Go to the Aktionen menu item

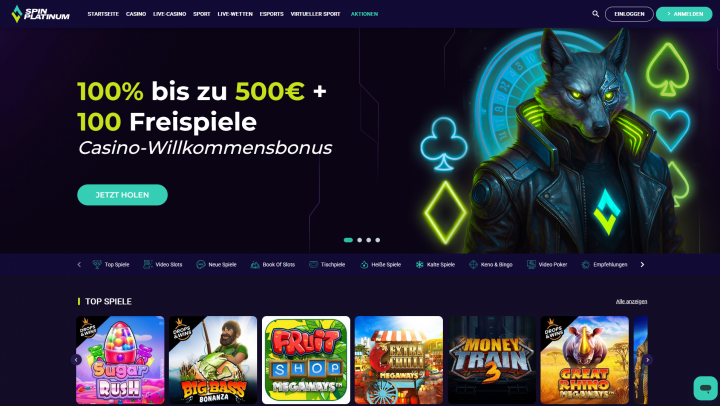click(x=364, y=14)
